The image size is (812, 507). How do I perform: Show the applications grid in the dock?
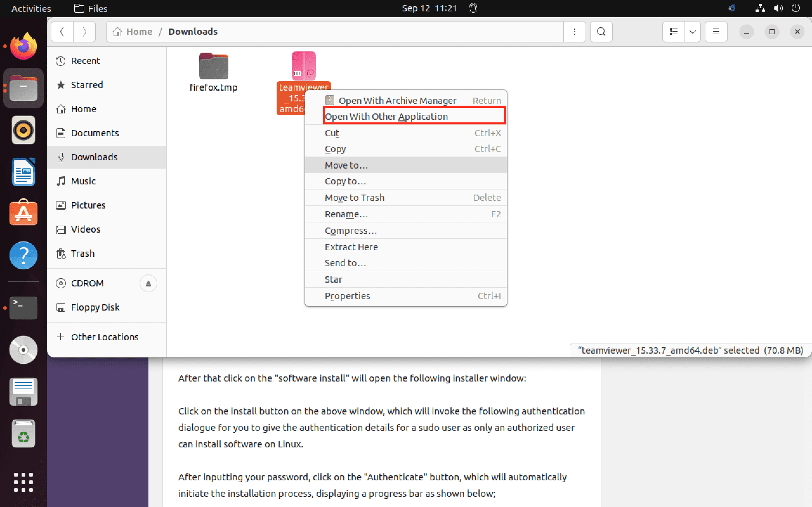point(23,482)
